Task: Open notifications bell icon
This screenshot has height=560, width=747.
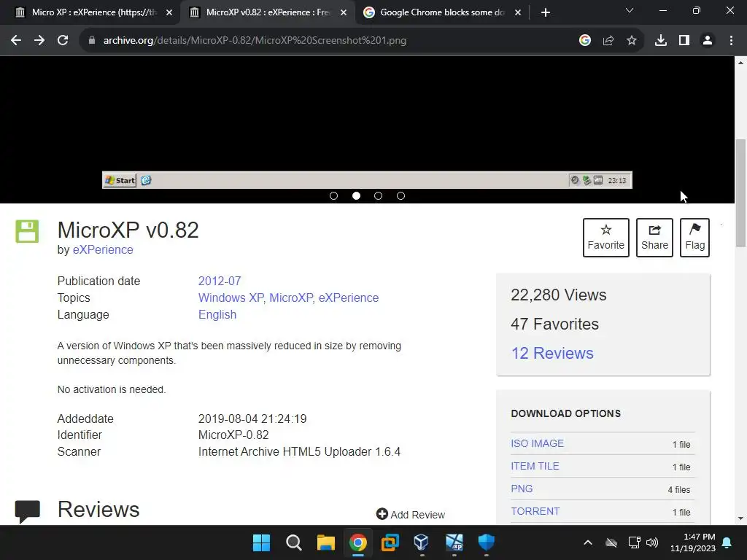Action: tap(727, 542)
